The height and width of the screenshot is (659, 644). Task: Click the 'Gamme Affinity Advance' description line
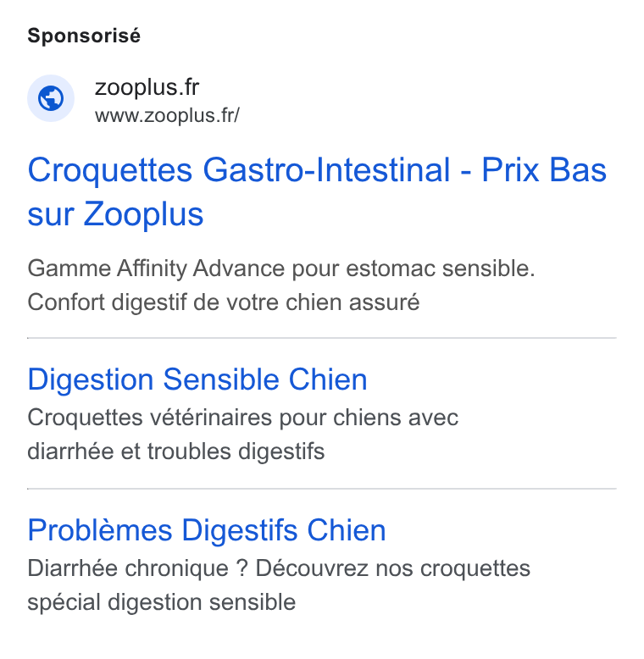pos(281,269)
